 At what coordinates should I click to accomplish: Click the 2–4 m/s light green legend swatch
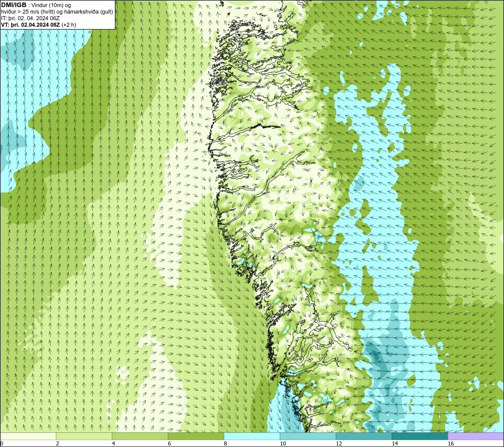click(84, 436)
